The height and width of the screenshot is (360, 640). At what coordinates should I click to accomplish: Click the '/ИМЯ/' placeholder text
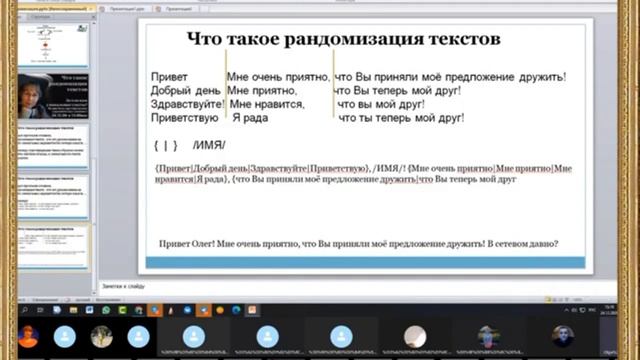209,145
